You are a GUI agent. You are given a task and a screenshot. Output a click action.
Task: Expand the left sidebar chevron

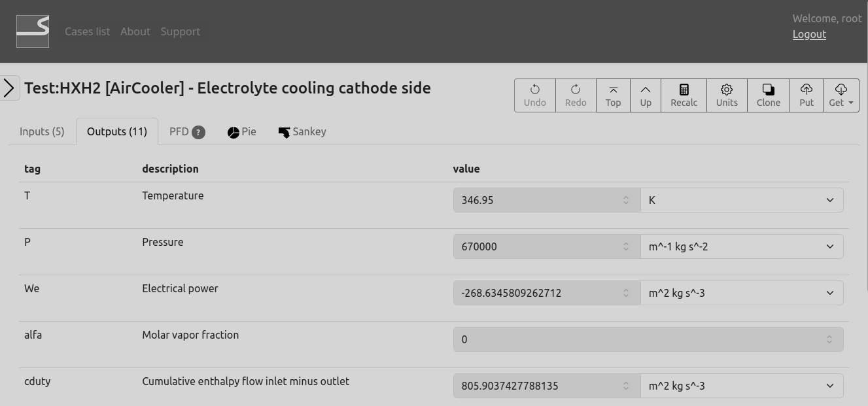tap(9, 88)
